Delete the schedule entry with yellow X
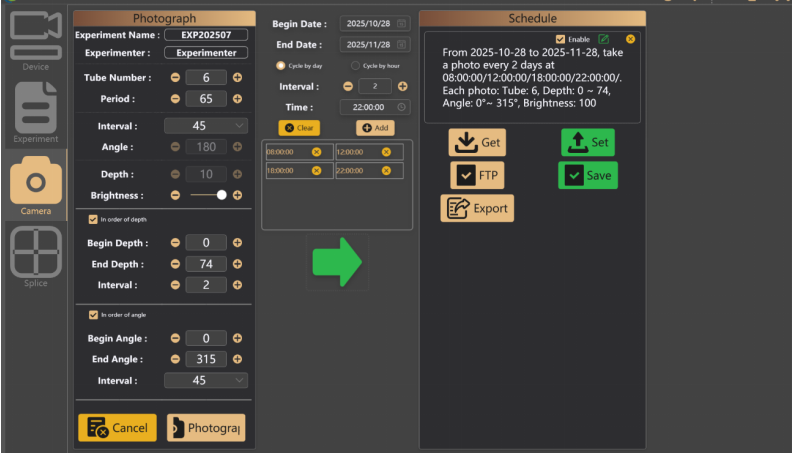The image size is (792, 453). [x=630, y=39]
